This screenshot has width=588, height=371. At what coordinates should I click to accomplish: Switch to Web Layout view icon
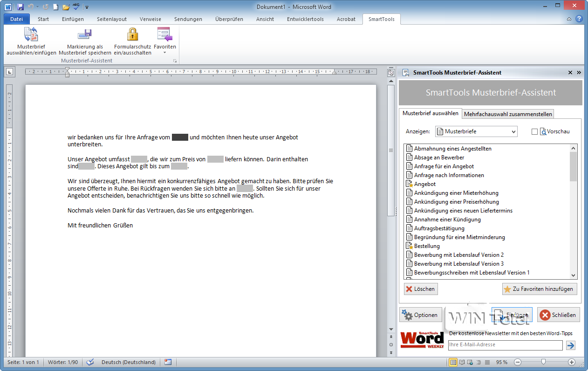[x=471, y=362]
